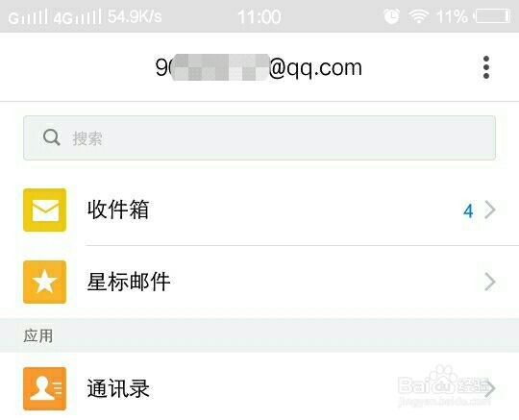Tap the magnifying glass search icon
The height and width of the screenshot is (420, 519).
click(52, 137)
